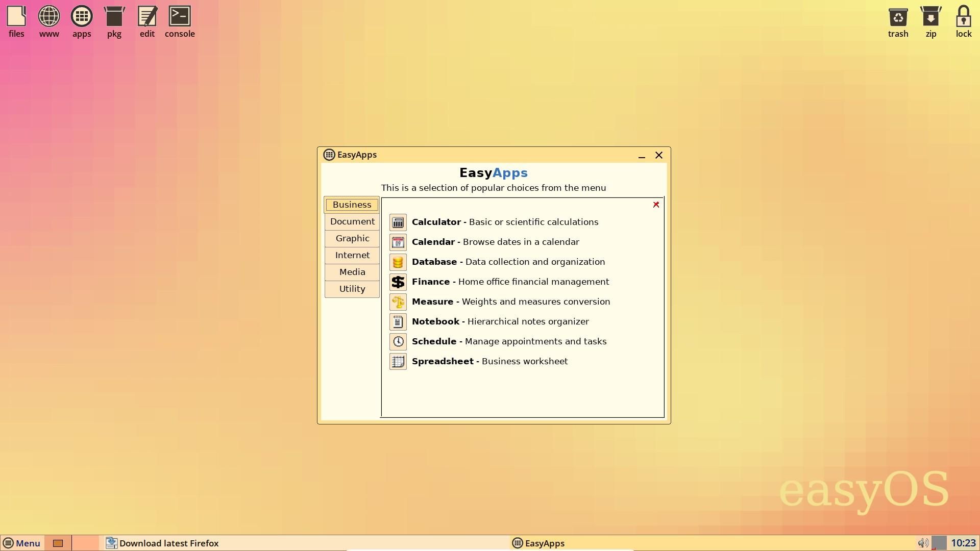Launch Finance for home office management
This screenshot has width=980, height=551.
(x=398, y=282)
